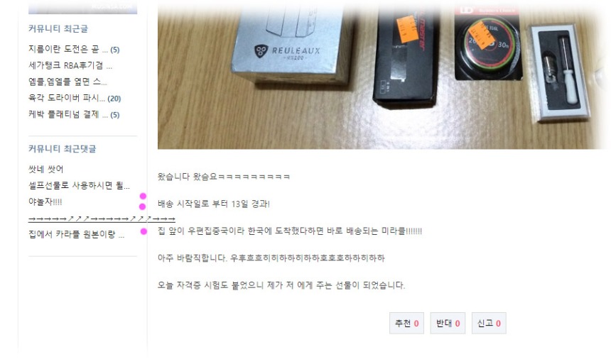Open the comment 집에서 카라플 원본이랑
611x364 pixels.
tap(77, 234)
